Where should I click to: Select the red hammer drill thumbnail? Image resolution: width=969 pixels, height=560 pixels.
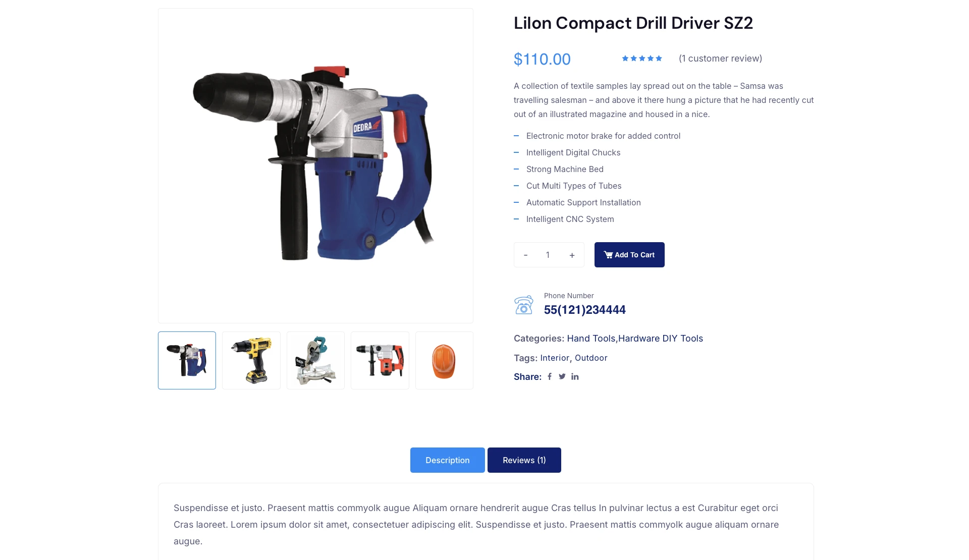(x=380, y=360)
